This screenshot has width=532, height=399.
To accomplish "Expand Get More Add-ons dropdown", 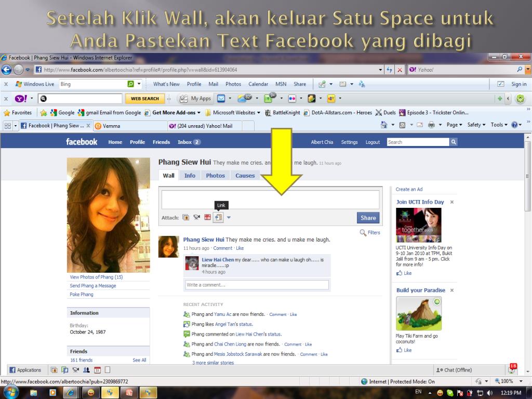I will pos(199,113).
